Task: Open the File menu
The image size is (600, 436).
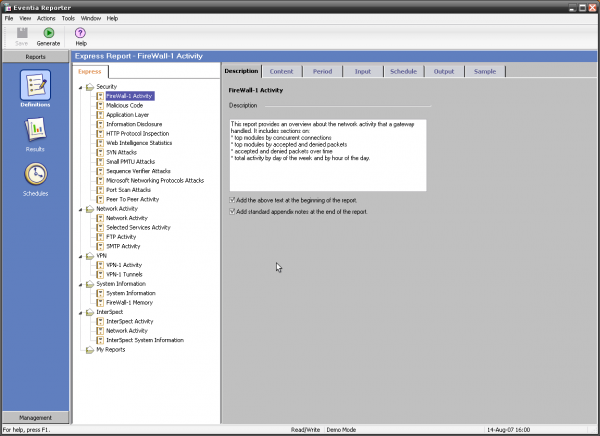Action: (x=9, y=18)
